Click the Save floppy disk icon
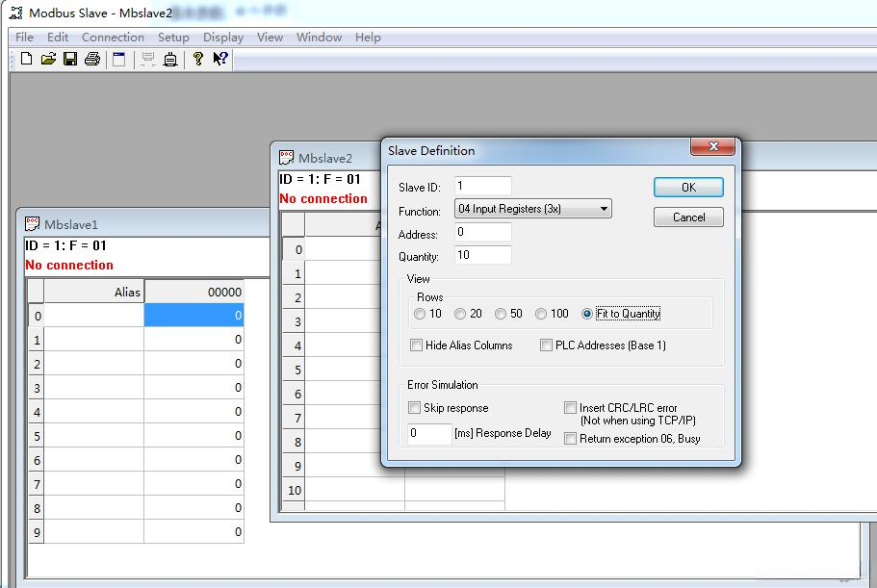Viewport: 877px width, 588px height. (70, 59)
